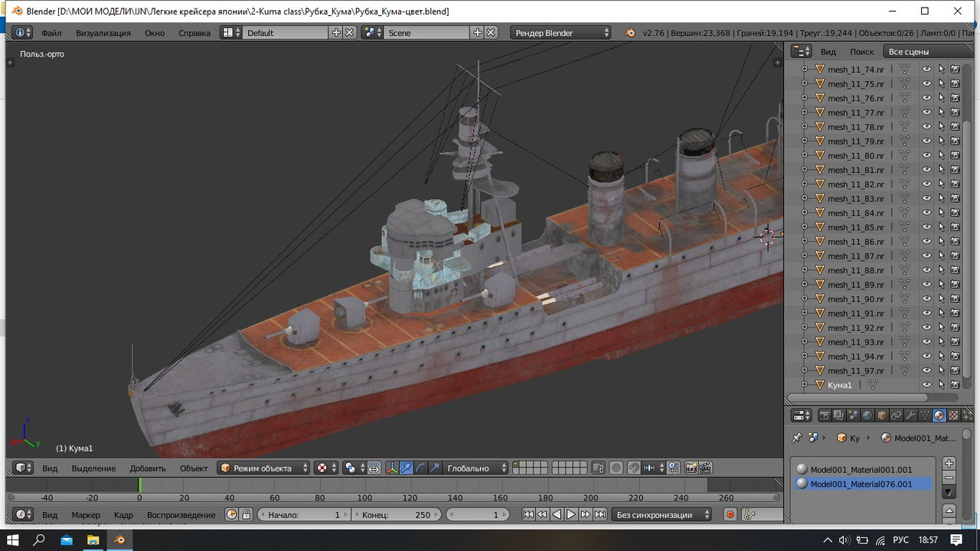Open the Окно menu
The width and height of the screenshot is (980, 551).
pyautogui.click(x=155, y=33)
